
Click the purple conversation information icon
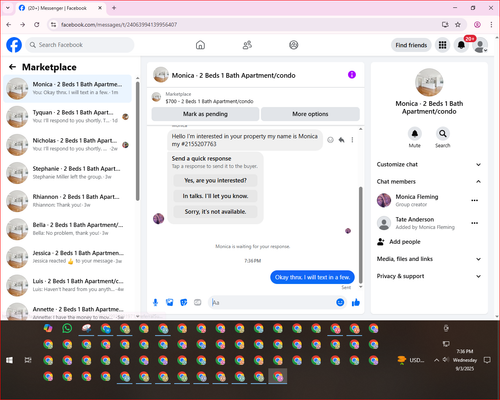coord(352,75)
